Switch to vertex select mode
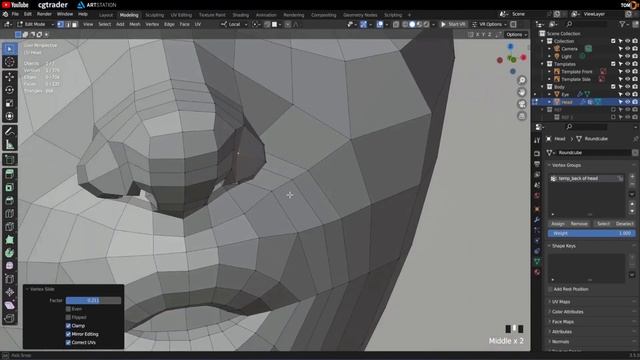 (60, 24)
